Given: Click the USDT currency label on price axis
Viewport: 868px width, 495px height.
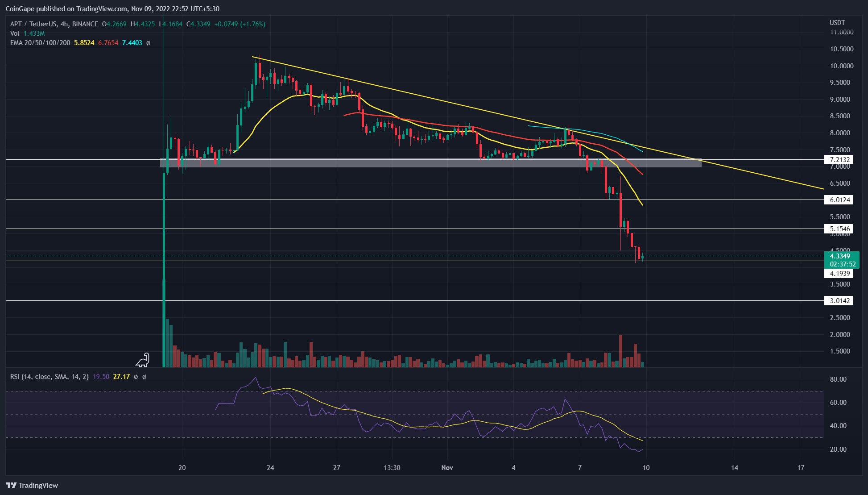Looking at the screenshot, I should coord(837,23).
